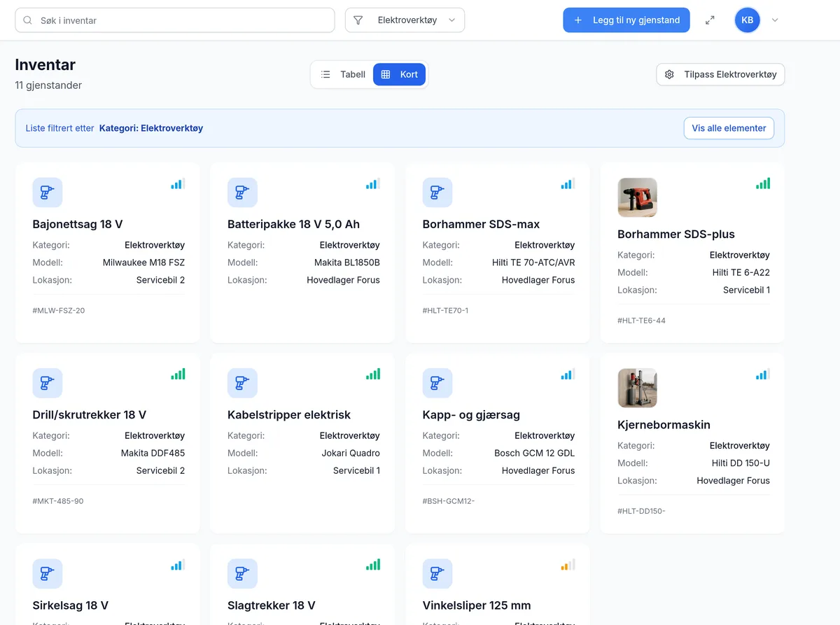This screenshot has width=840, height=625.
Task: Click the green signal bars on Kabelstripper elektrisk card
Action: coord(373,374)
